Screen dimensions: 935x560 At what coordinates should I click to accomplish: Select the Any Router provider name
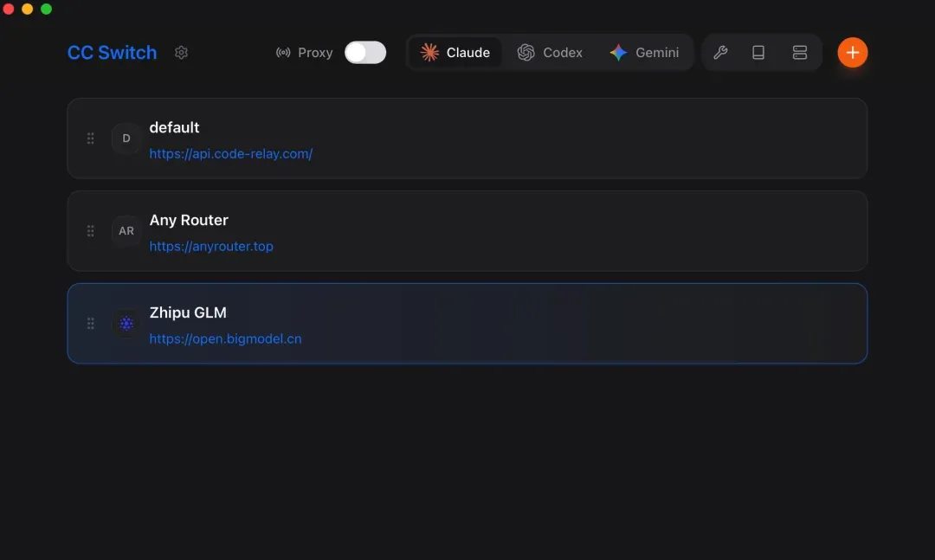pyautogui.click(x=189, y=220)
